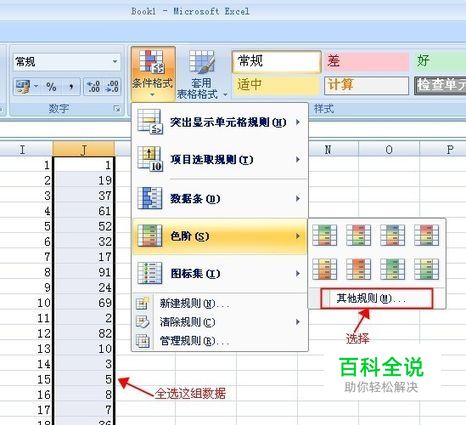This screenshot has width=466, height=425.
Task: Apply the 检查单元格 cell style
Action: (440, 85)
